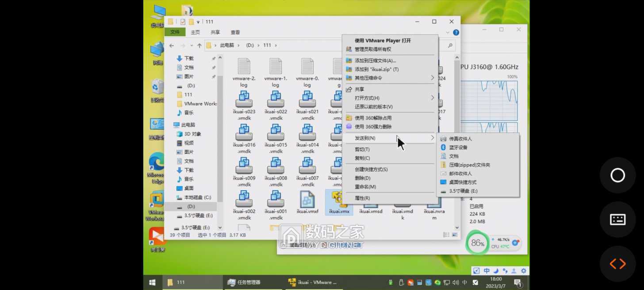This screenshot has width=644, height=290.
Task: Select the ikuai-s014.vmdk disk file
Action: (x=307, y=139)
